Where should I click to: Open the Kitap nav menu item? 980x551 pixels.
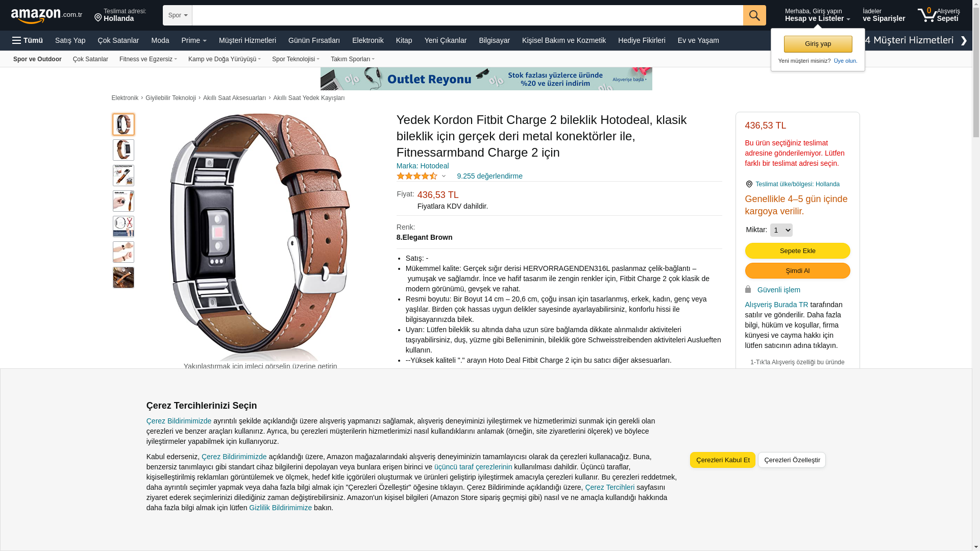click(x=404, y=40)
